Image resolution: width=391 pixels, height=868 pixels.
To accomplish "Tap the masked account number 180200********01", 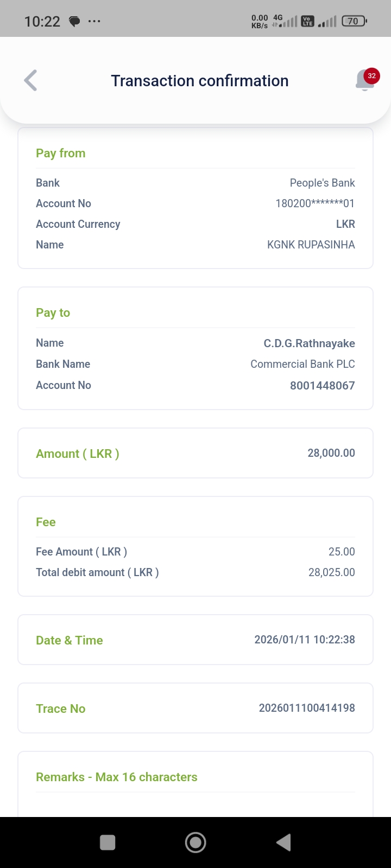I will pyautogui.click(x=315, y=203).
